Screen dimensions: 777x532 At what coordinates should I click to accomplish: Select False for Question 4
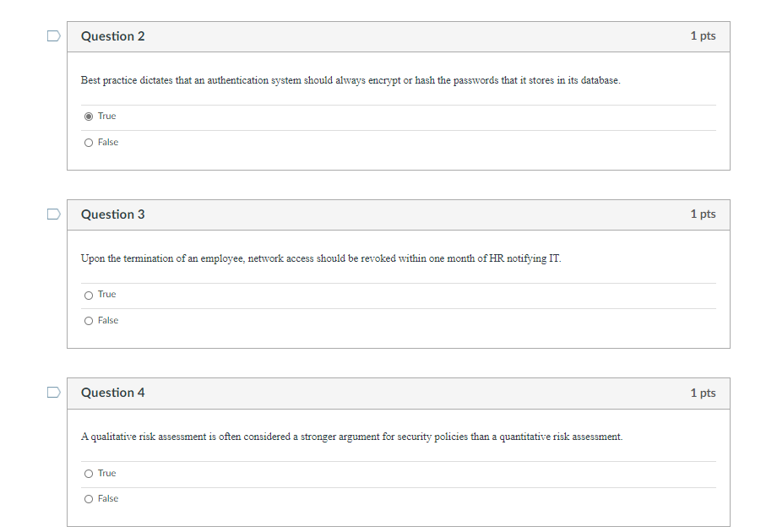pos(89,498)
